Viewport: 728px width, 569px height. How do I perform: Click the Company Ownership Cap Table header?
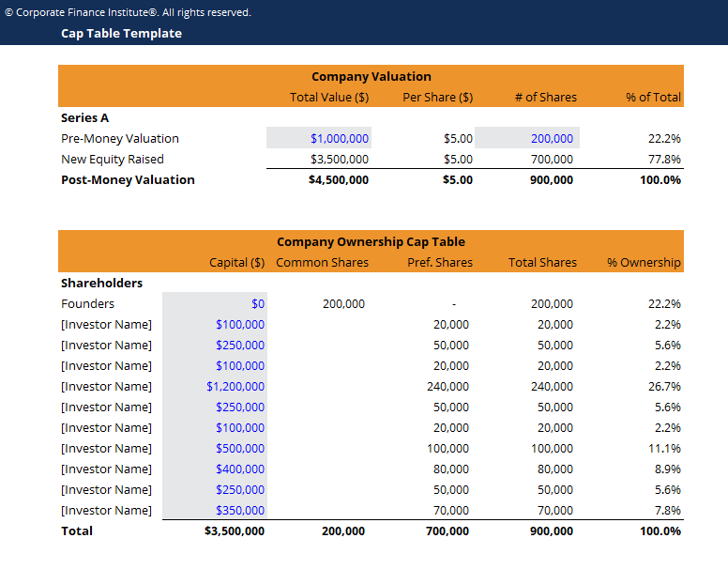(x=371, y=241)
